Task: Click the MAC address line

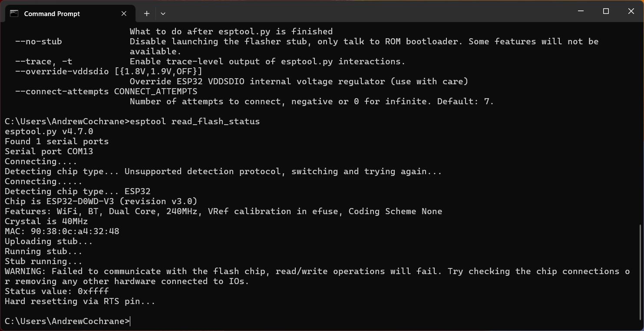Action: click(62, 232)
